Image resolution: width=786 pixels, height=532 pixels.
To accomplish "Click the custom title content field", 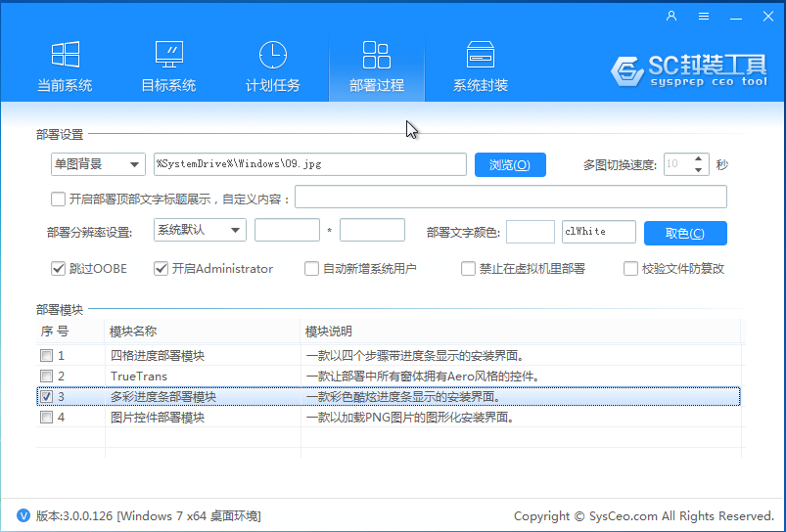I will [x=511, y=197].
